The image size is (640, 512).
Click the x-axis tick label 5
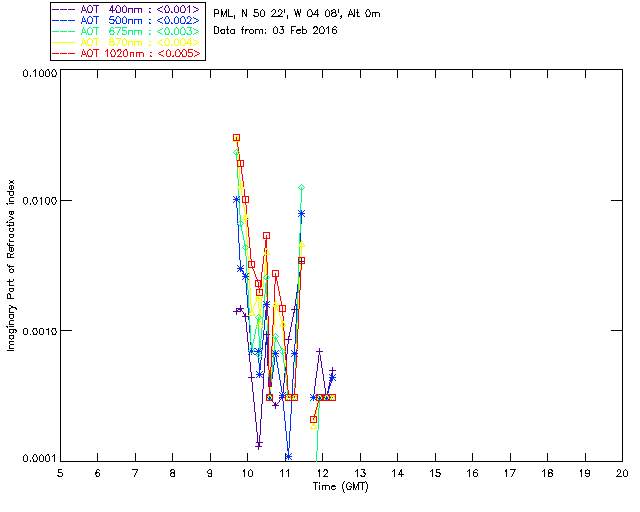(x=60, y=473)
